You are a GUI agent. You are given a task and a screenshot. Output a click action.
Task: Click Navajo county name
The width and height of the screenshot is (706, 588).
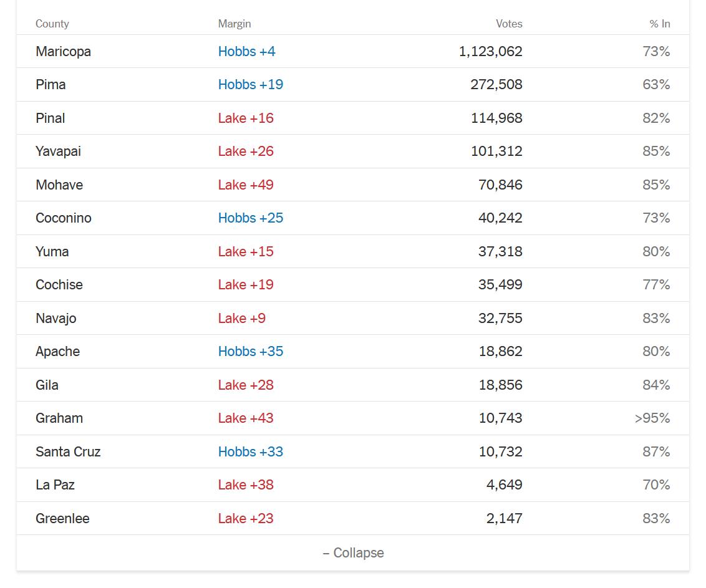(x=56, y=319)
